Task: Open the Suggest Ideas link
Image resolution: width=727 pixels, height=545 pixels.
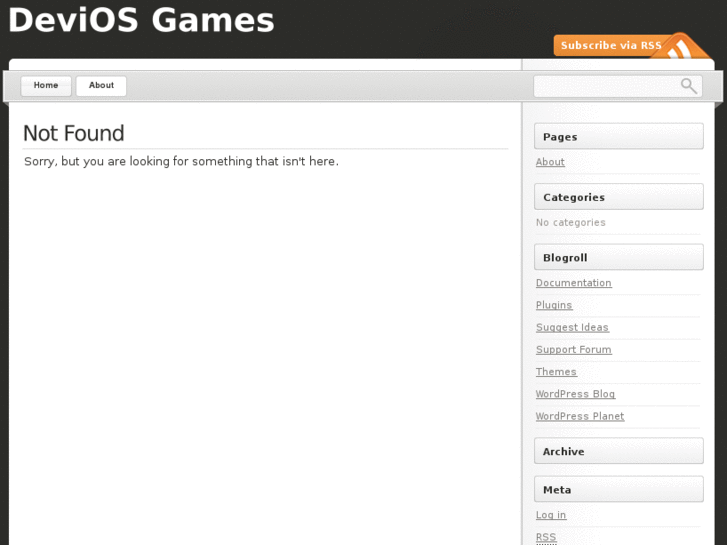Action: tap(572, 327)
